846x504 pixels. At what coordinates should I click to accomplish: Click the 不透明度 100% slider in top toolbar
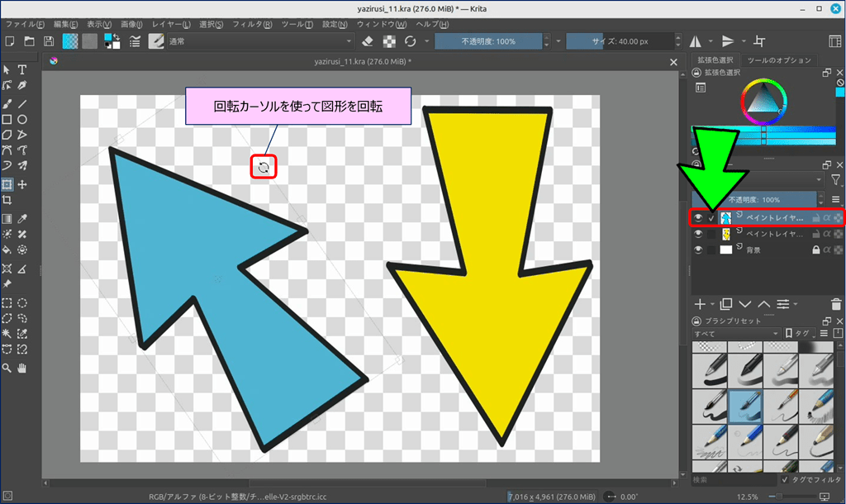pos(488,41)
